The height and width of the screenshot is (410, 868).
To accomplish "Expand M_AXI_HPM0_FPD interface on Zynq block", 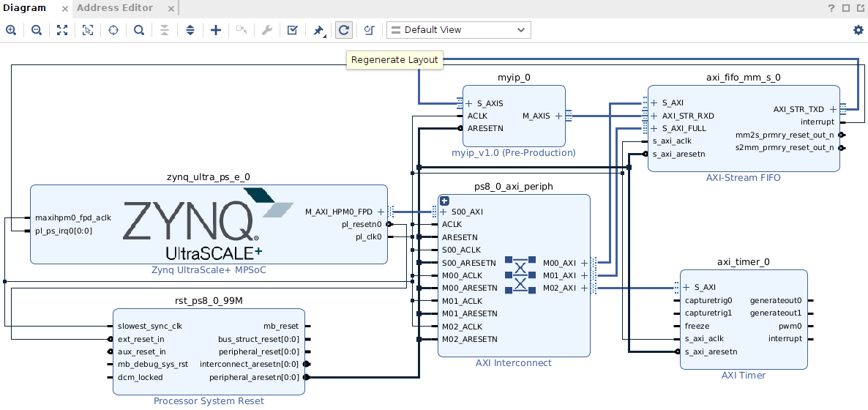I will coord(381,212).
